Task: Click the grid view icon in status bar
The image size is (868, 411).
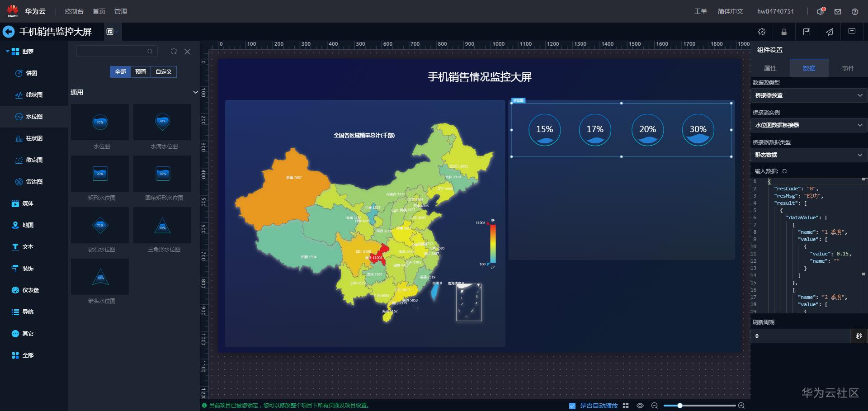Action: (626, 406)
